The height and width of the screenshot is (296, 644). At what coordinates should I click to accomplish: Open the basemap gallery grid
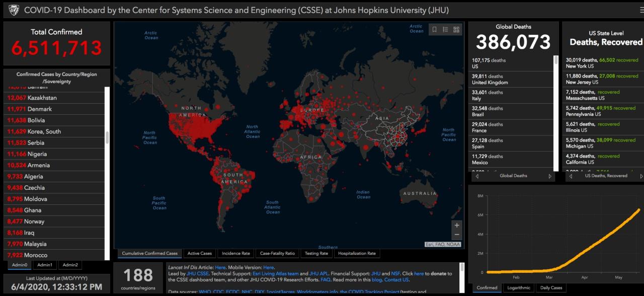(456, 30)
